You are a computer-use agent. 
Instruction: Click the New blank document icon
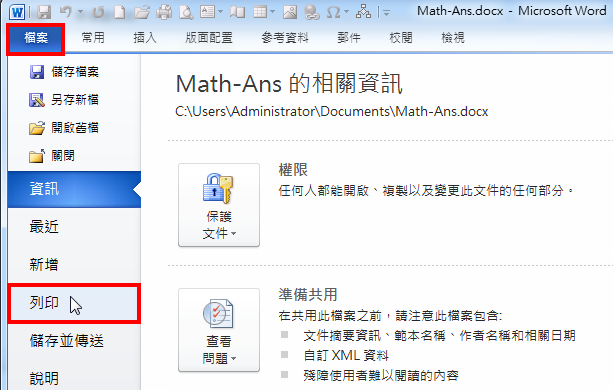(120, 13)
